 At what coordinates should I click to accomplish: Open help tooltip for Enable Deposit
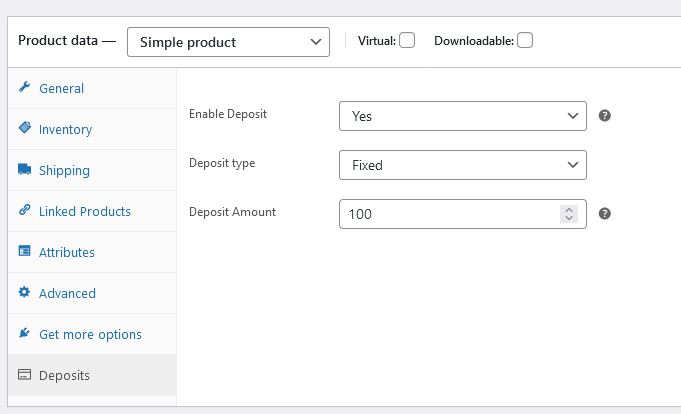605,116
